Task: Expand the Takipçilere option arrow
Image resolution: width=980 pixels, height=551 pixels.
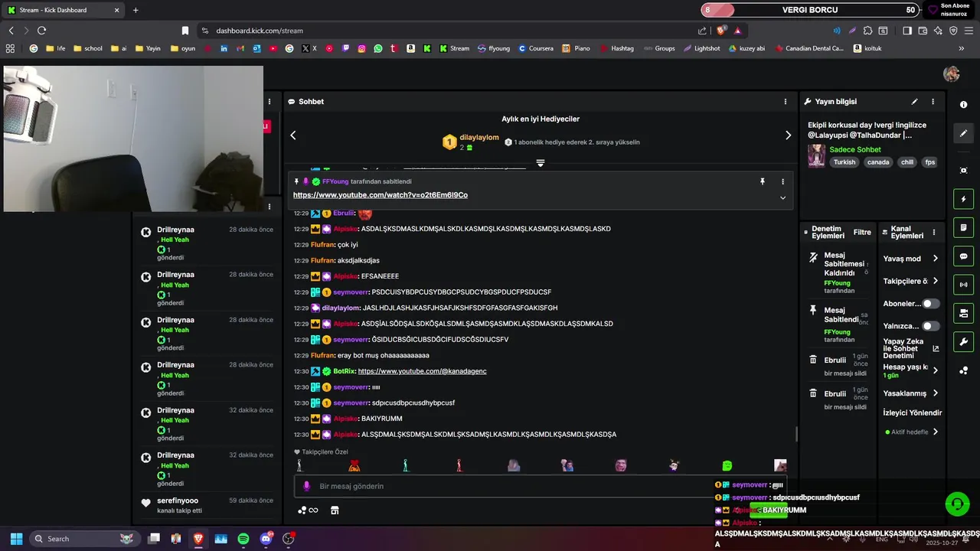Action: (935, 281)
